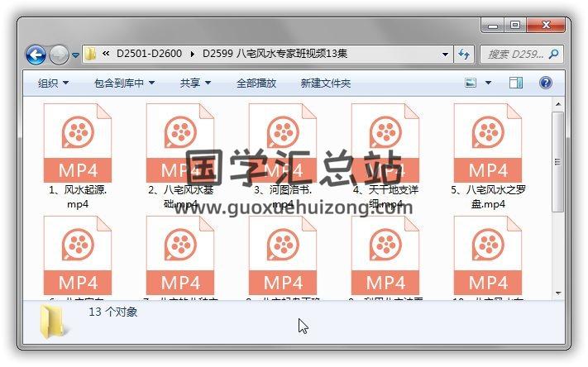This screenshot has width=588, height=367.
Task: Open the recent locations dropdown arrow
Action: click(76, 55)
